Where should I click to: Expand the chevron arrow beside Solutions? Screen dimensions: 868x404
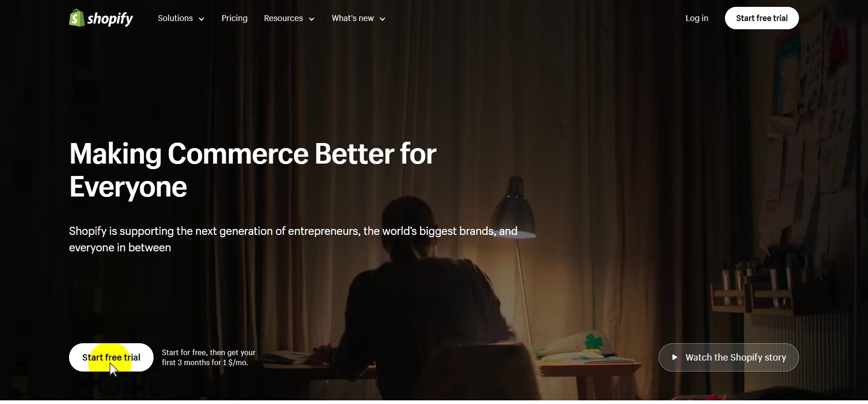click(x=201, y=19)
